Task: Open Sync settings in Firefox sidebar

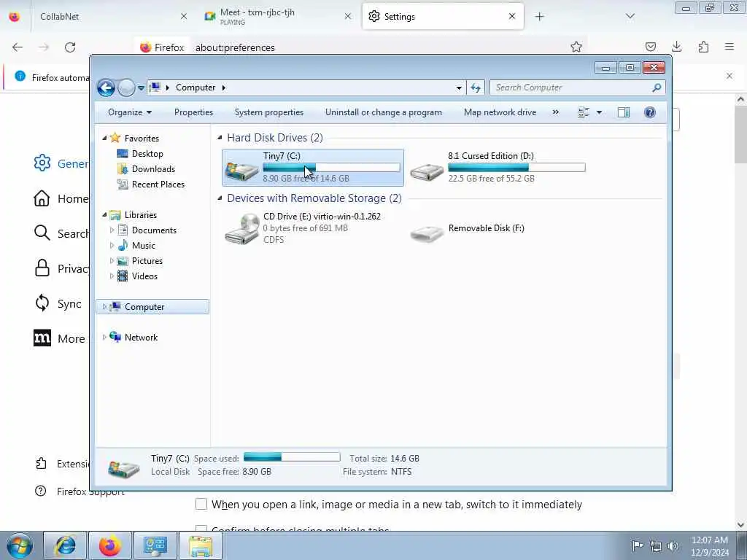Action: tap(58, 303)
